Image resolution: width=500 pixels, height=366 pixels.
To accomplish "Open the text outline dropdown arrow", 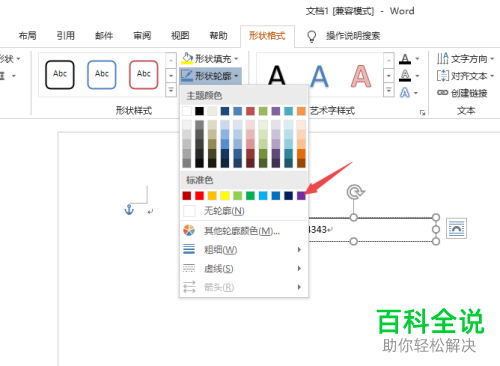I will pyautogui.click(x=417, y=76).
